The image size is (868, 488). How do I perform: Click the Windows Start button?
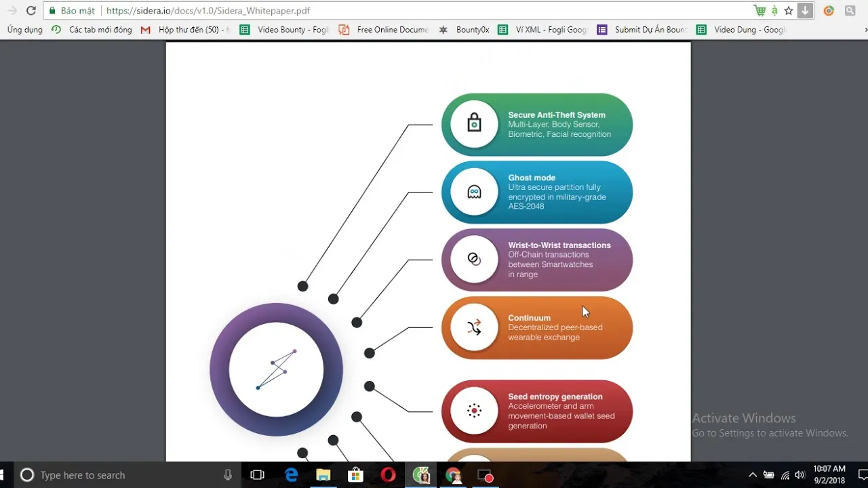1,474
